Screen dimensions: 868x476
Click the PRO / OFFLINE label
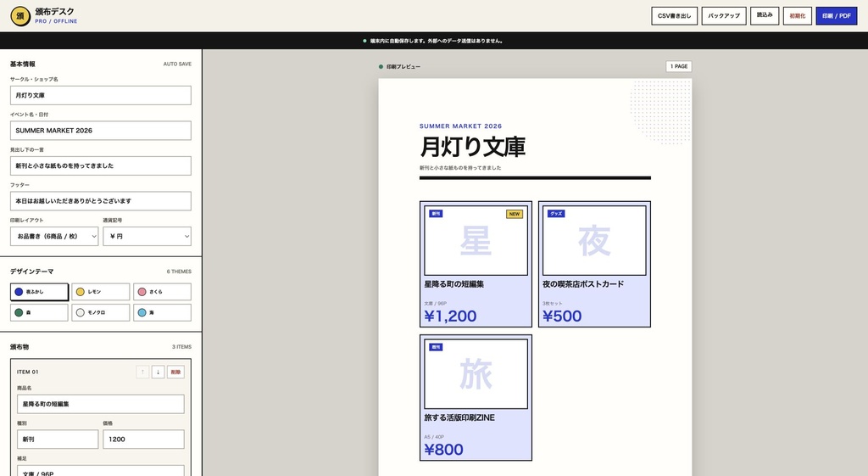[x=56, y=21]
